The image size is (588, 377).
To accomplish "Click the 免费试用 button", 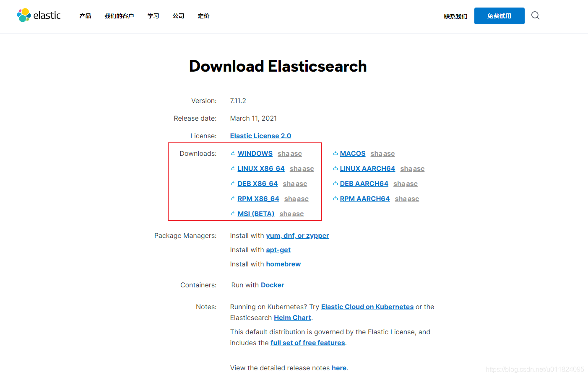I will [499, 16].
